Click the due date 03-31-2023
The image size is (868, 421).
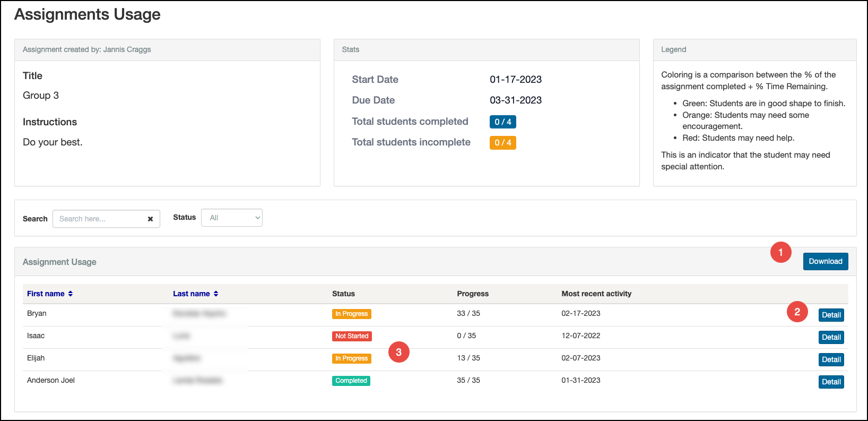point(516,100)
